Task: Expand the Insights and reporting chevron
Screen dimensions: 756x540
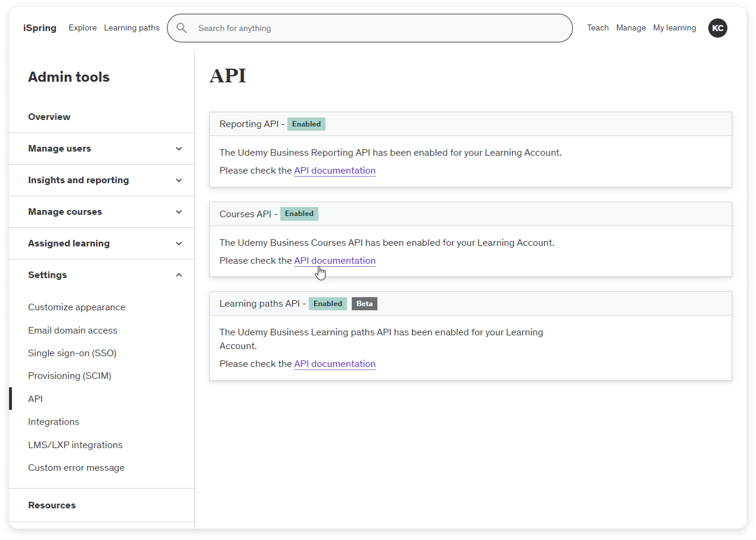Action: click(x=179, y=180)
